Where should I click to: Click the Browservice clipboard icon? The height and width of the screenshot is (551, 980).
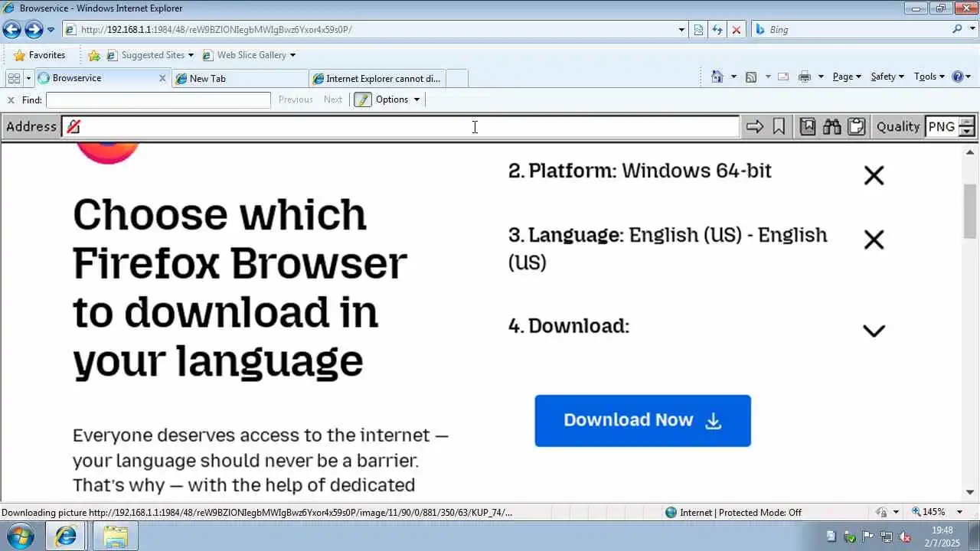tap(856, 127)
